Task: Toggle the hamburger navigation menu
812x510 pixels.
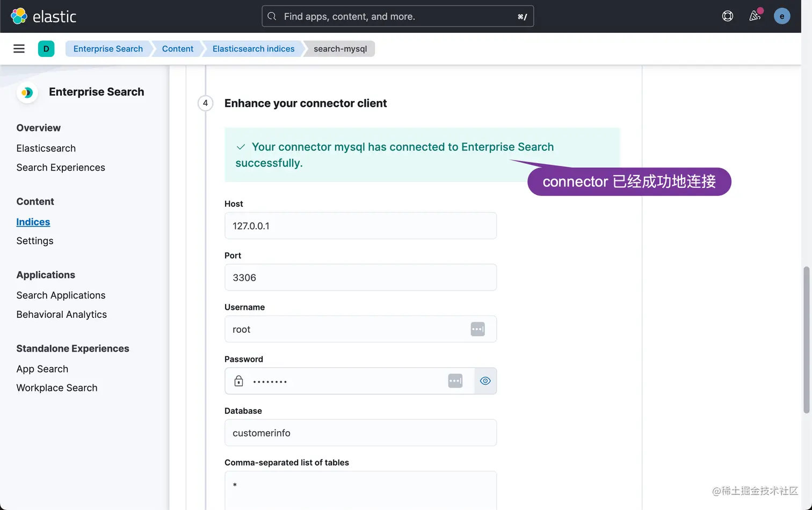Action: (x=19, y=49)
